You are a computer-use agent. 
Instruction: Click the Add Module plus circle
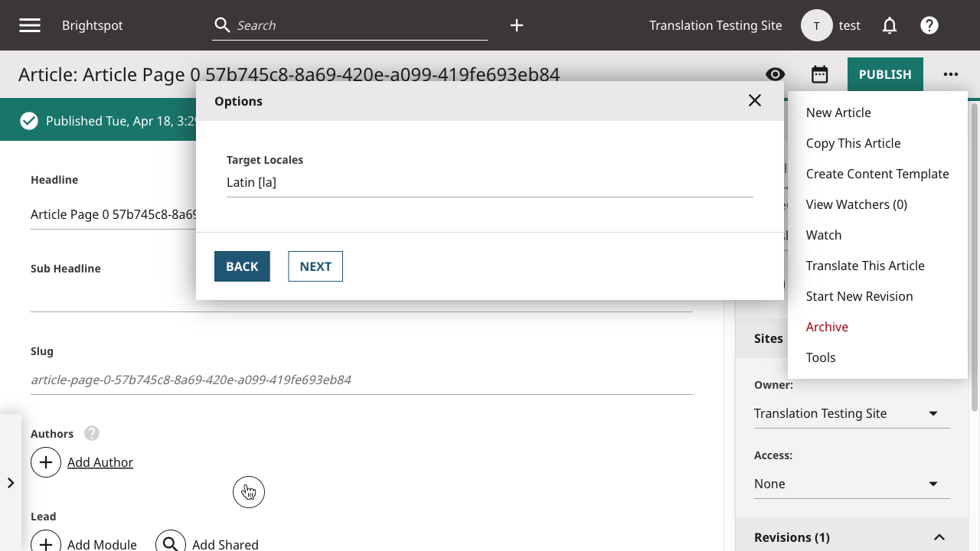[x=46, y=543]
